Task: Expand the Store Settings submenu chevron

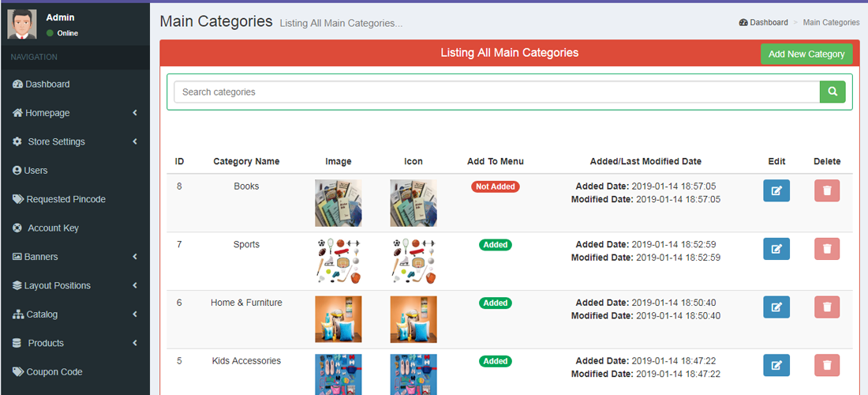Action: click(x=134, y=142)
